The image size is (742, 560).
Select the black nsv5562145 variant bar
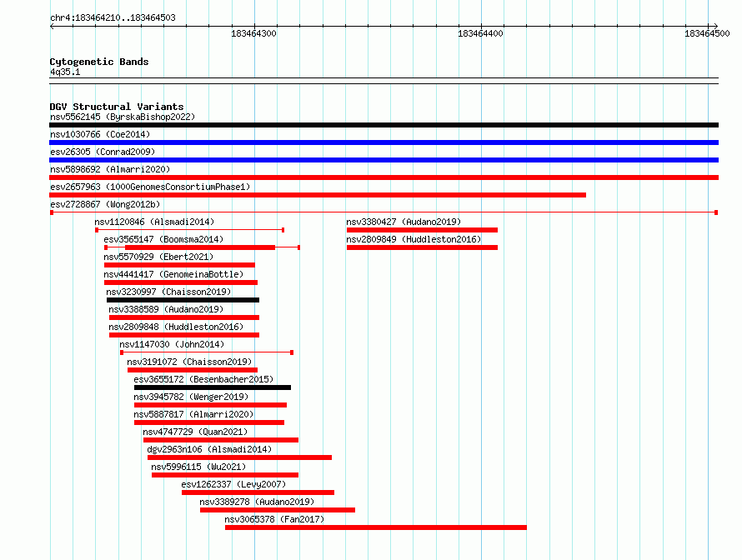(x=384, y=125)
